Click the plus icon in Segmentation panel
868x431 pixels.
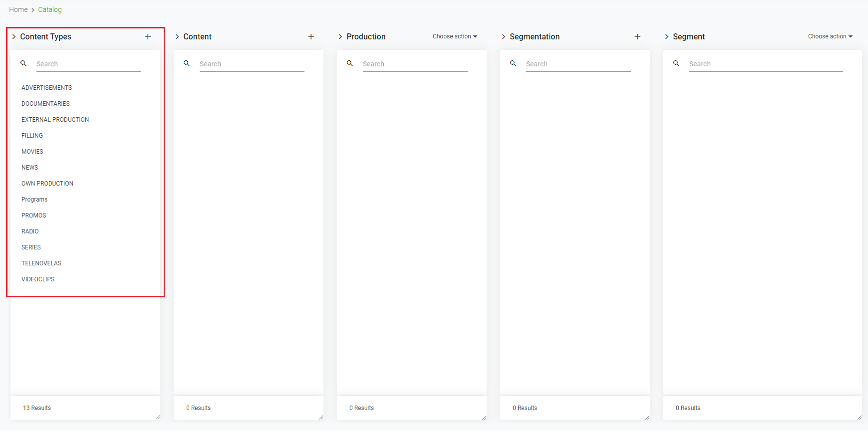[x=637, y=37]
